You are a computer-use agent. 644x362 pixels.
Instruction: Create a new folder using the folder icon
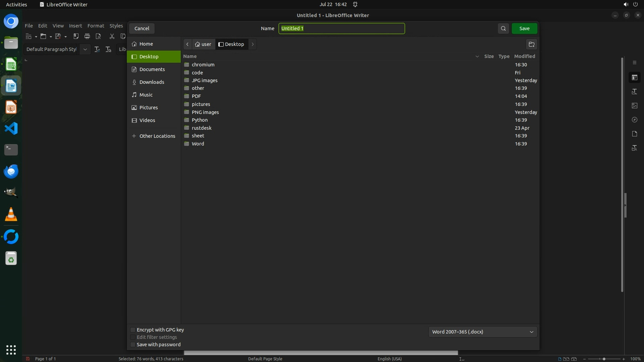531,44
